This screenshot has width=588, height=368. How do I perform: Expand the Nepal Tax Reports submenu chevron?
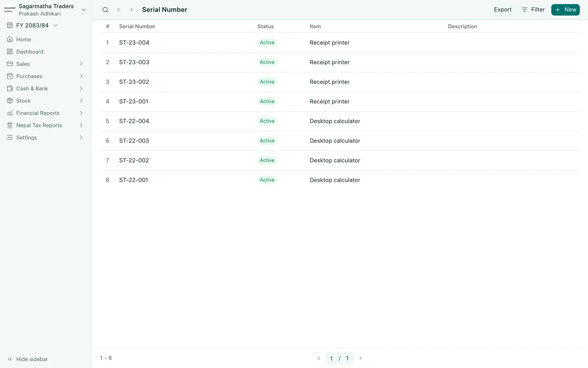[81, 125]
